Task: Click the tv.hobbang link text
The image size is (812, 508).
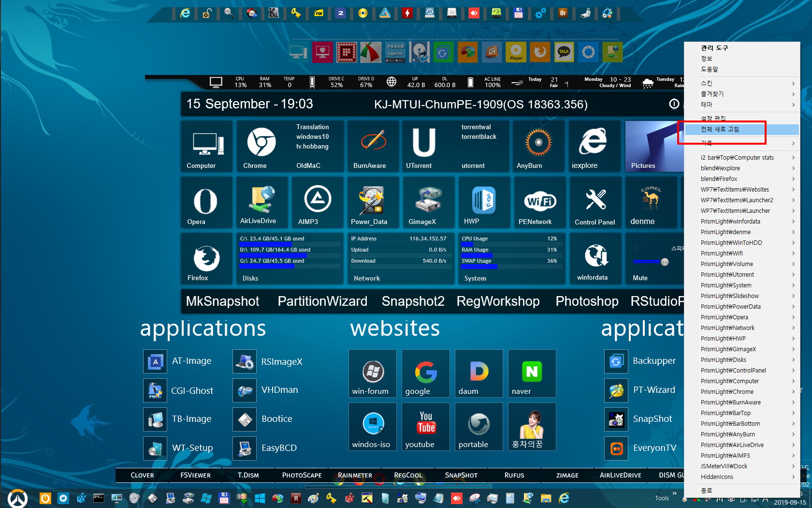Action: tap(312, 147)
